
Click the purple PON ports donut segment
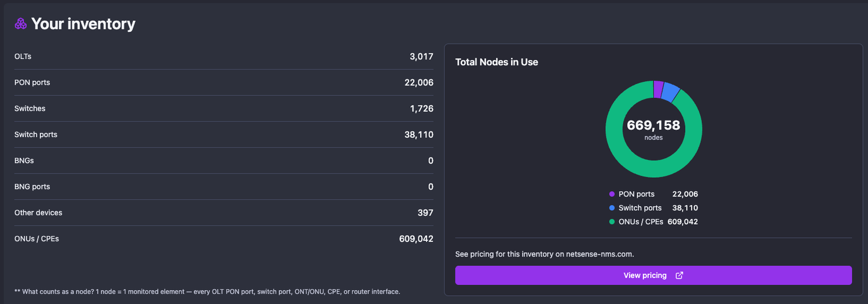(658, 89)
